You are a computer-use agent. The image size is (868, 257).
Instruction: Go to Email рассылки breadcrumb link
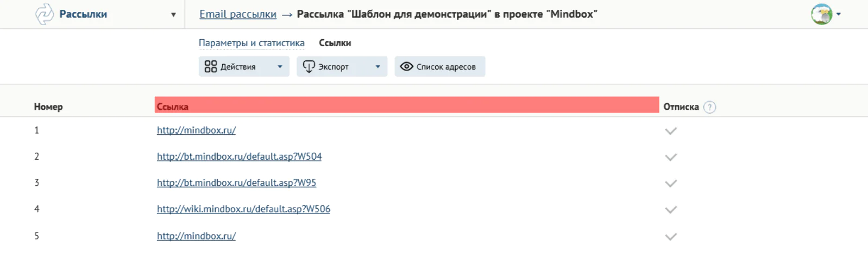(238, 14)
